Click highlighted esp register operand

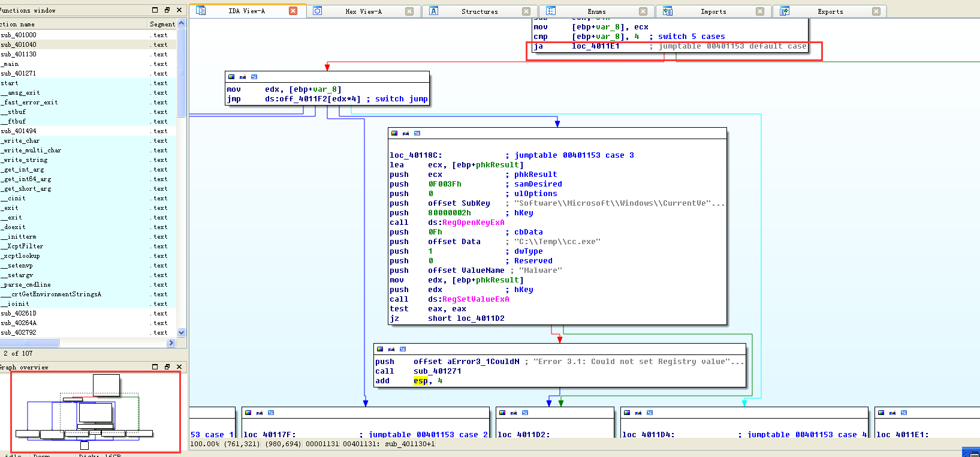[x=421, y=381]
